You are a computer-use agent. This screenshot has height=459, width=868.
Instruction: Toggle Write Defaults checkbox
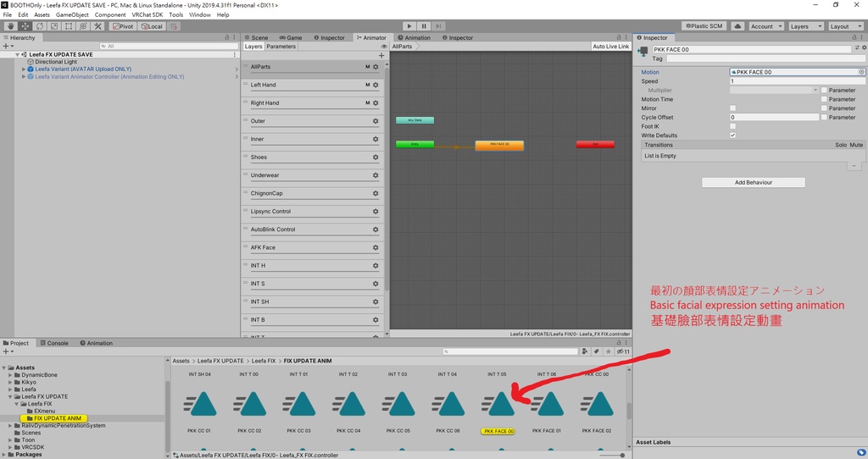pyautogui.click(x=732, y=135)
